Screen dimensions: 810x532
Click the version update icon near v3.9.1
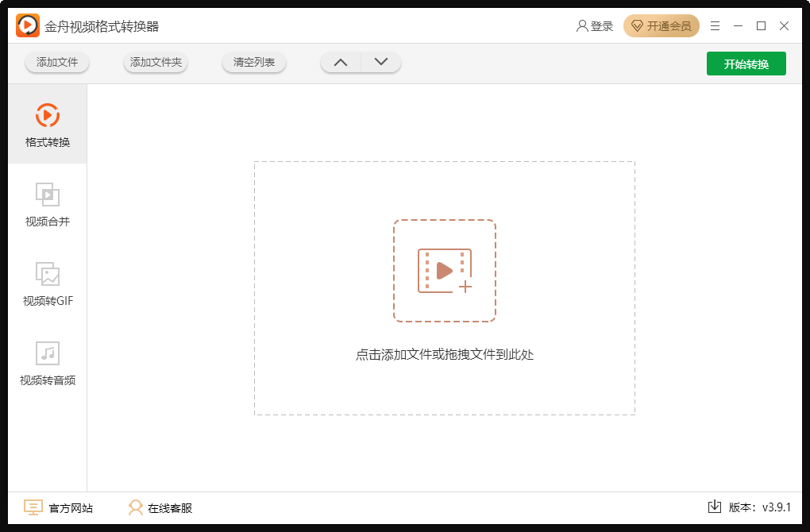pos(715,507)
